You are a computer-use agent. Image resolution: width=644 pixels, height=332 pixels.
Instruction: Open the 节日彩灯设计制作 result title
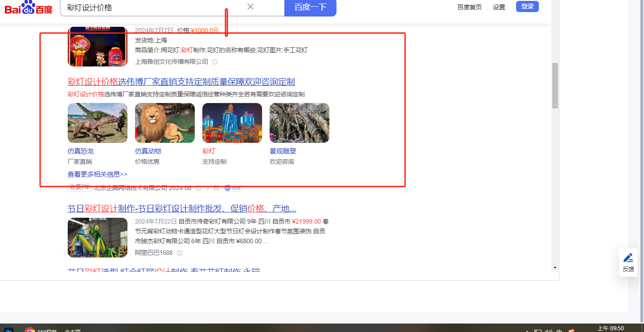[182, 209]
